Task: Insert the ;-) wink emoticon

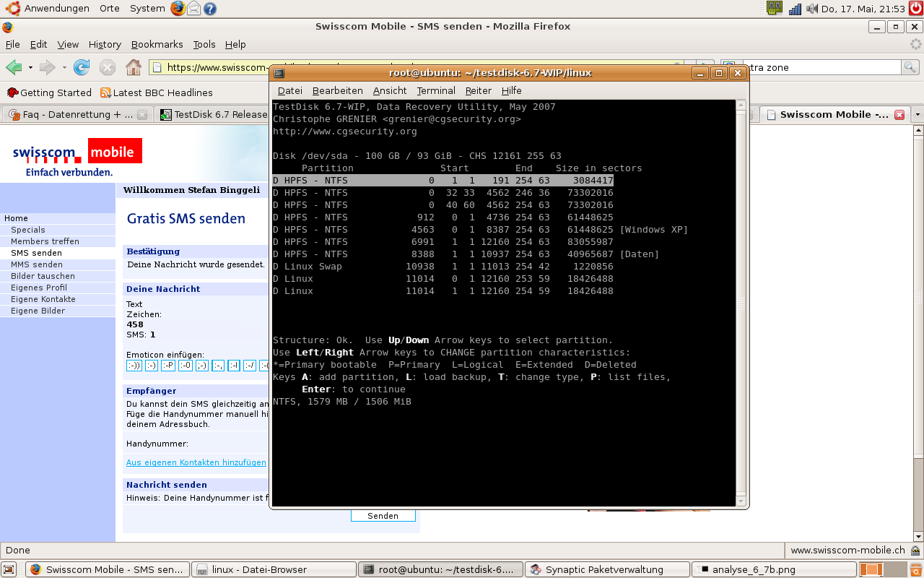Action: pos(202,366)
